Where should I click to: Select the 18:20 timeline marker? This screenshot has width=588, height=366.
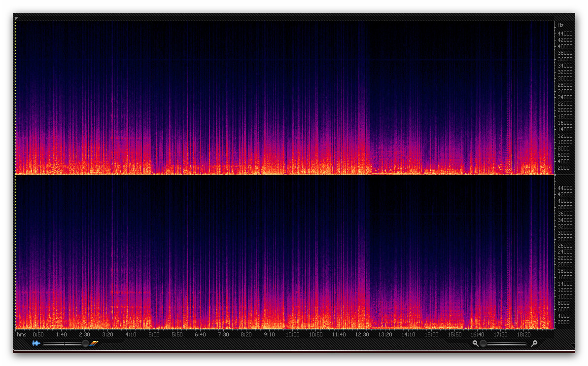pos(523,334)
